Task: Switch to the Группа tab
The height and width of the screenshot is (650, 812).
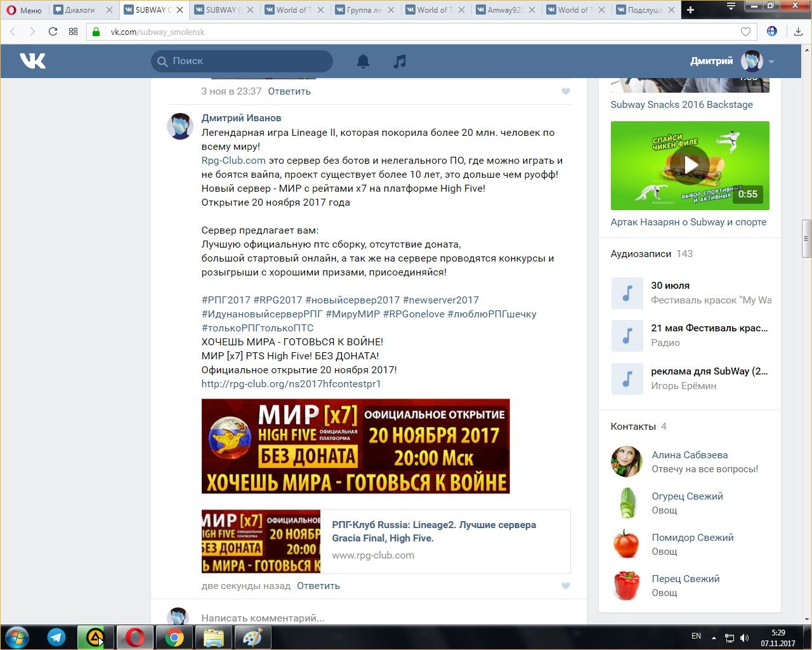Action: (x=365, y=10)
